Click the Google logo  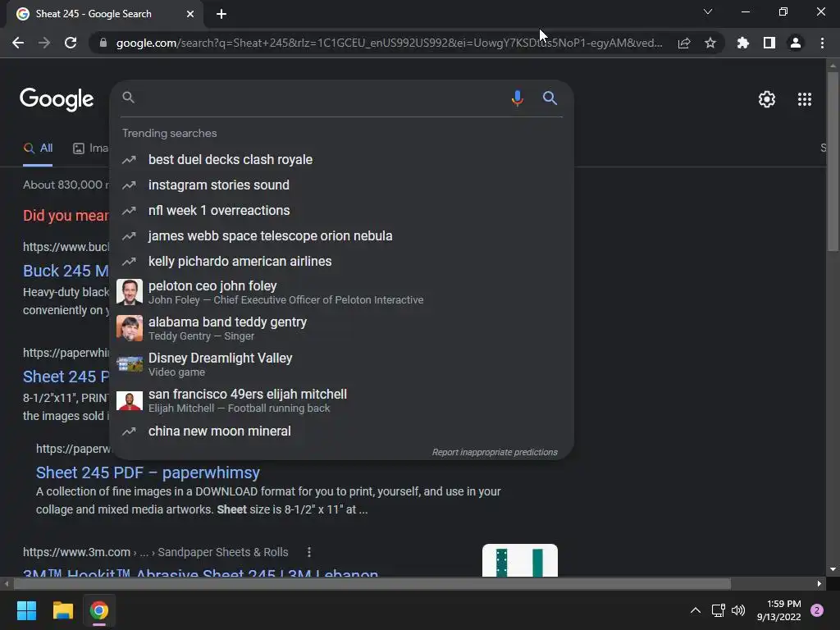[x=57, y=99]
